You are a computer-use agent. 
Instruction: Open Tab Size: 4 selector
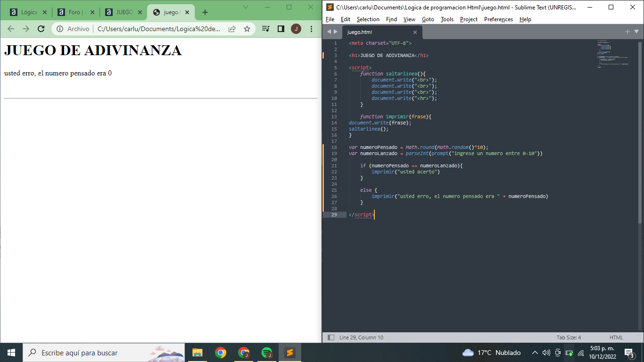569,337
